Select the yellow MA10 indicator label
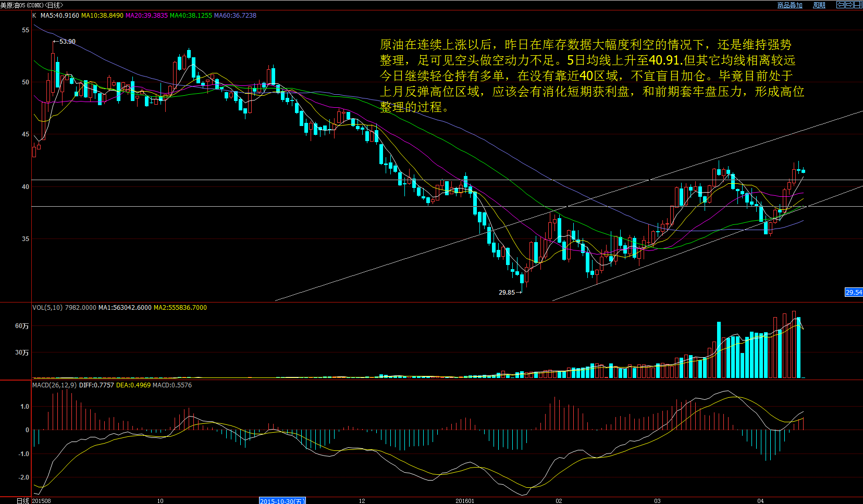This screenshot has height=504, width=863. (102, 16)
